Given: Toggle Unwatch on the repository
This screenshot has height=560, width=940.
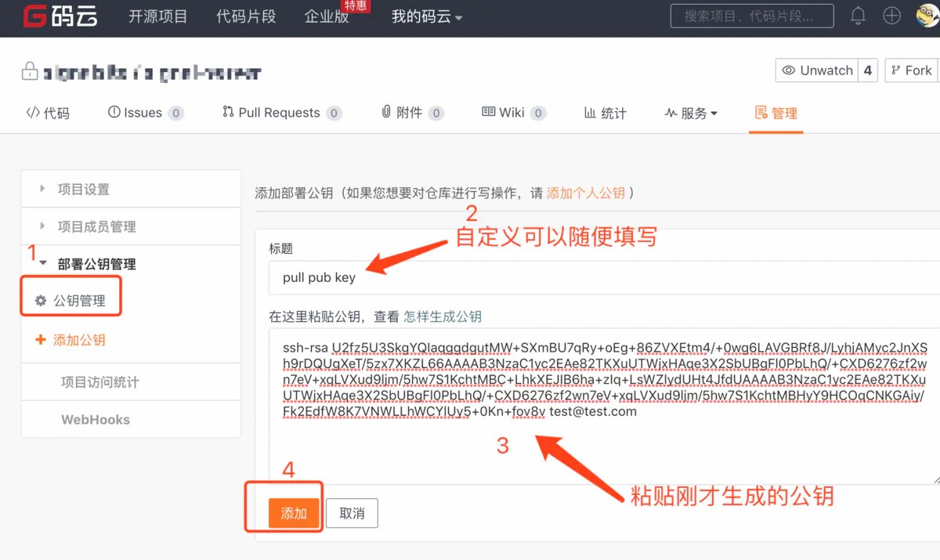Looking at the screenshot, I should [817, 70].
